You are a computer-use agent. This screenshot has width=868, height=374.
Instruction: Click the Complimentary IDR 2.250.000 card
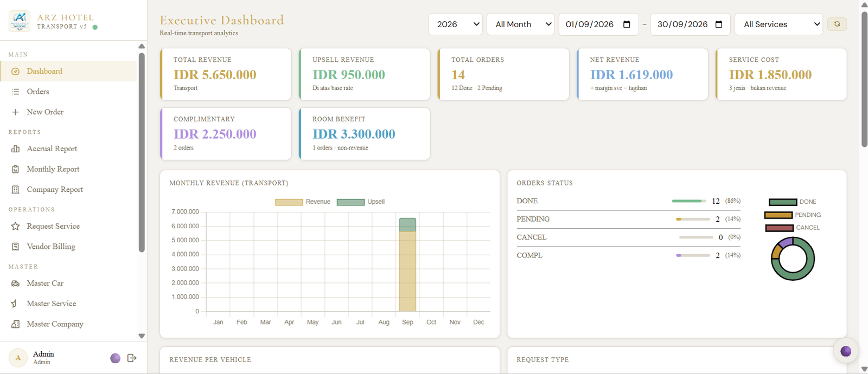pos(226,134)
